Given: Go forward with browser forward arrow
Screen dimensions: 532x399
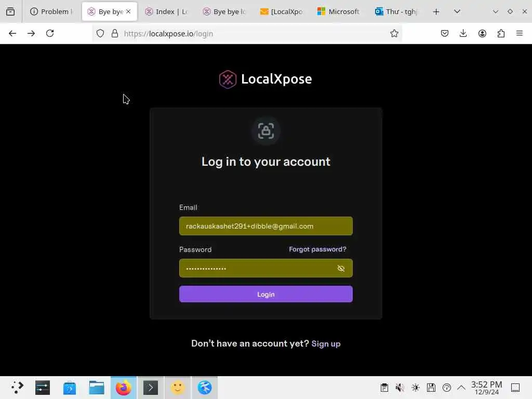Looking at the screenshot, I should pyautogui.click(x=31, y=33).
